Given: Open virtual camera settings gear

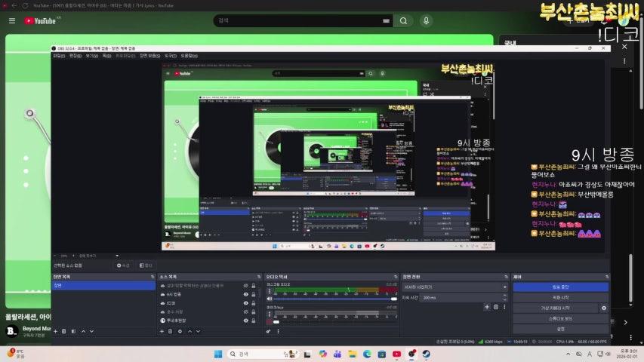Looking at the screenshot, I should [604, 308].
